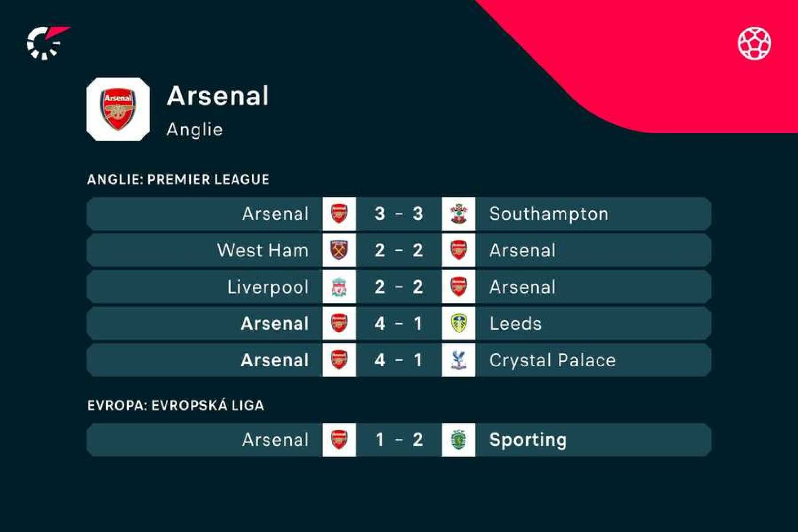
Task: Open the Arsenal 1 - 2 Sporting score
Action: (399, 440)
